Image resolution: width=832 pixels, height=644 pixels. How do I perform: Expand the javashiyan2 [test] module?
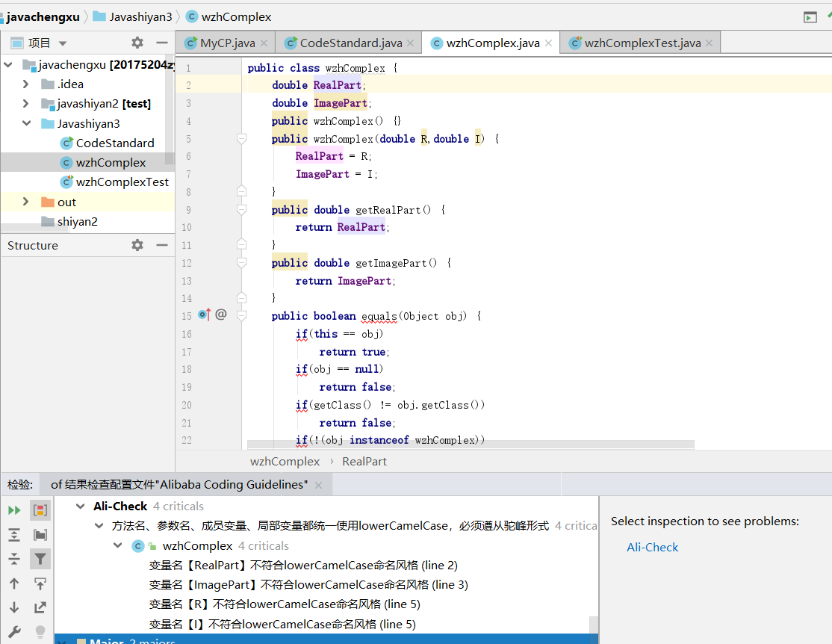[x=25, y=104]
